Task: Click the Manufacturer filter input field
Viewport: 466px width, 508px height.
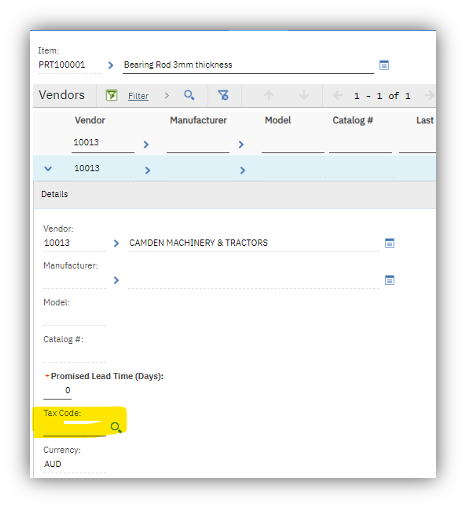Action: (x=198, y=144)
